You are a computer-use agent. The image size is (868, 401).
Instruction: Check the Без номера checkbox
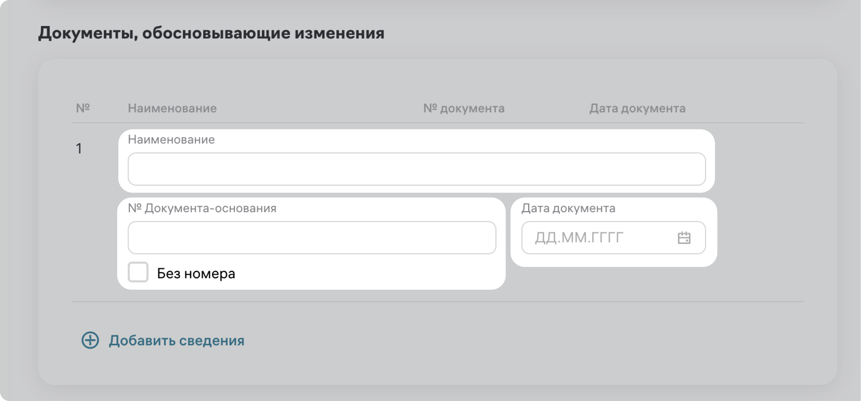[x=138, y=272]
